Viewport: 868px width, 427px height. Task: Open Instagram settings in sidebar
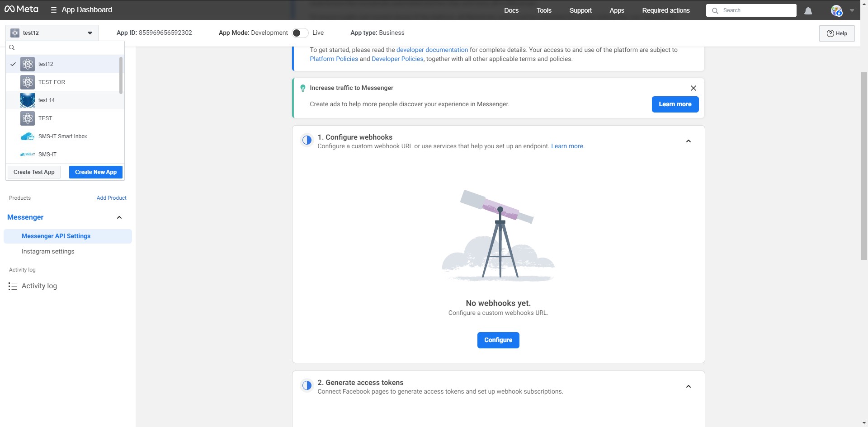pos(48,252)
